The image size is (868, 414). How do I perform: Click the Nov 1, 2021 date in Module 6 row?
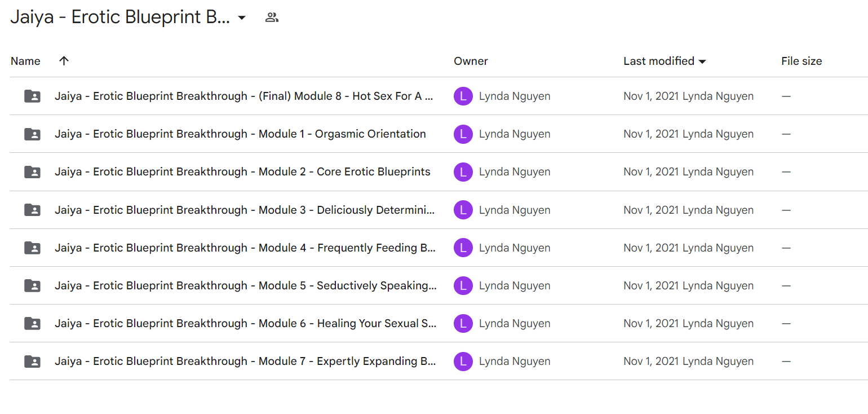[x=651, y=323]
